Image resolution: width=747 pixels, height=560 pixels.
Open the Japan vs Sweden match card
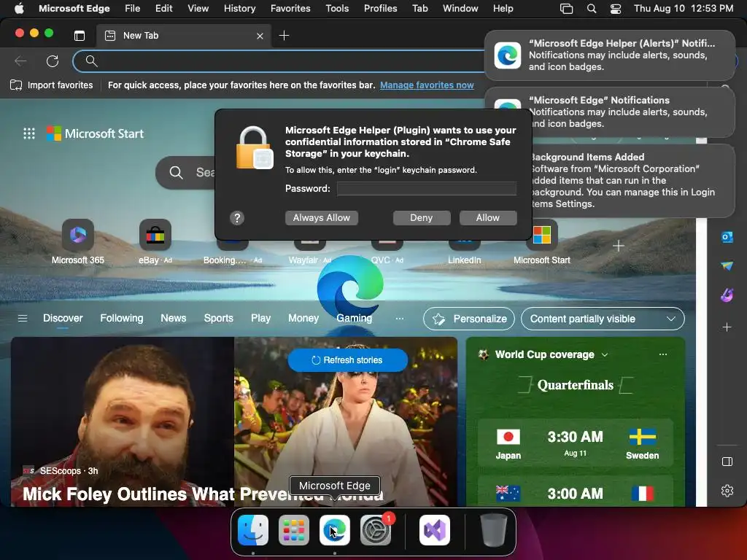click(575, 443)
